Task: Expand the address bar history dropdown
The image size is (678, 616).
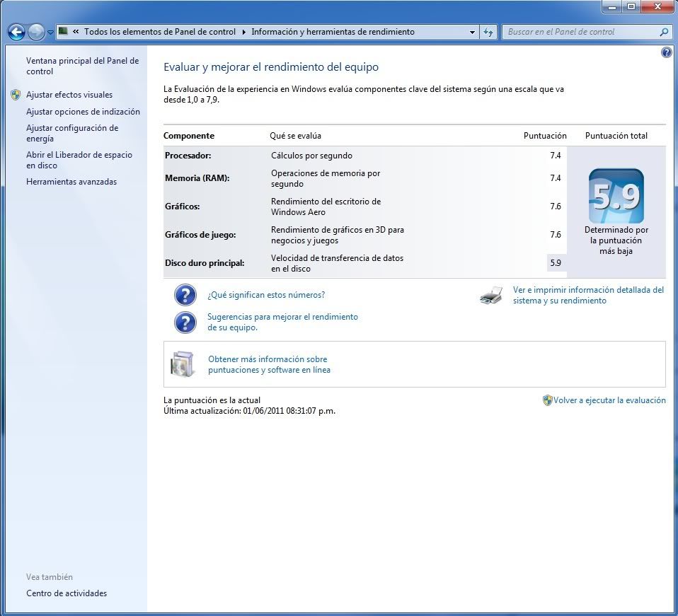Action: [x=472, y=32]
